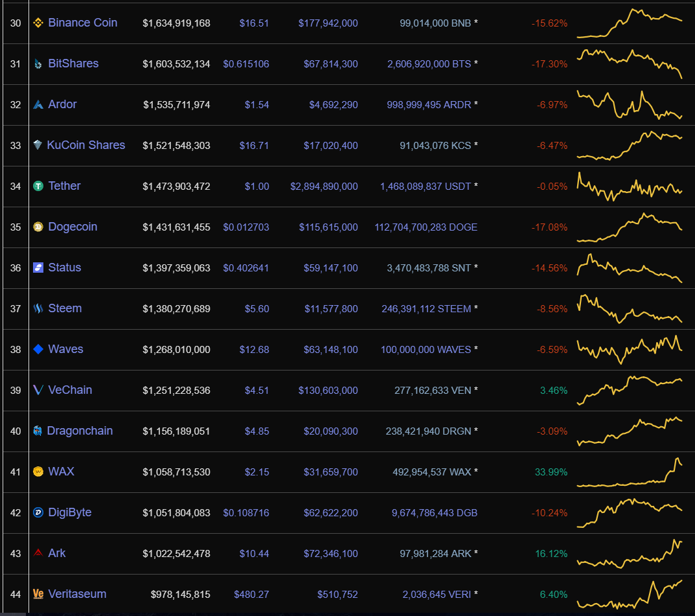This screenshot has height=616, width=695.
Task: Click the Binance Coin logo icon
Action: pyautogui.click(x=38, y=23)
